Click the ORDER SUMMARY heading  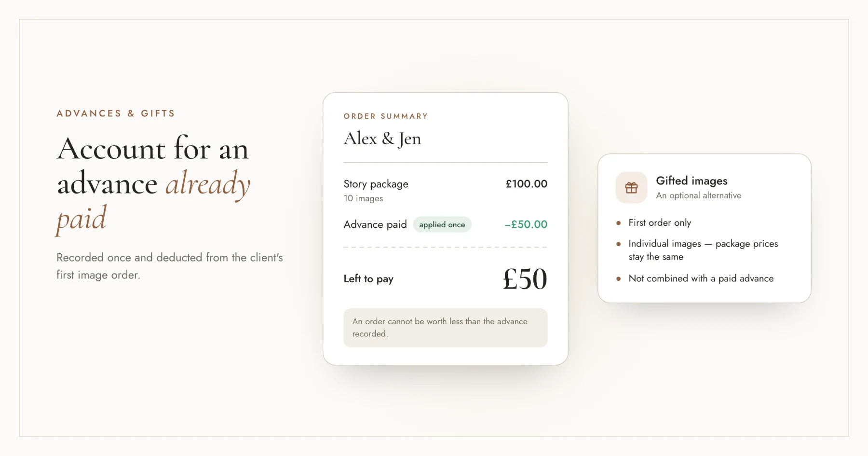coord(385,116)
